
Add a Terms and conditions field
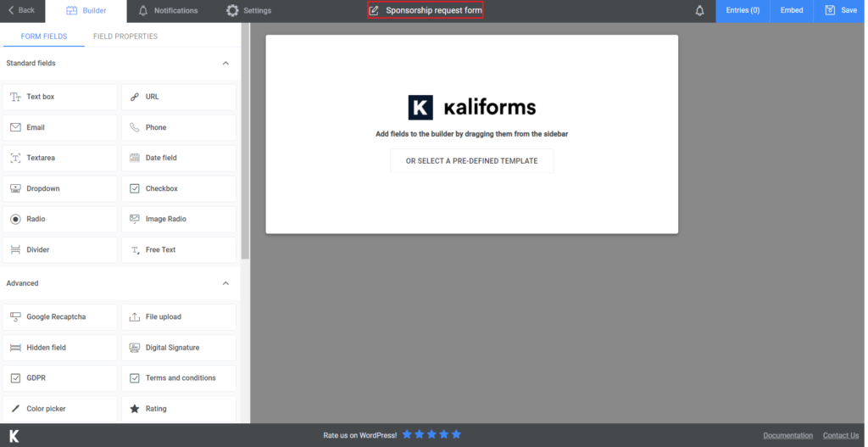pyautogui.click(x=179, y=378)
